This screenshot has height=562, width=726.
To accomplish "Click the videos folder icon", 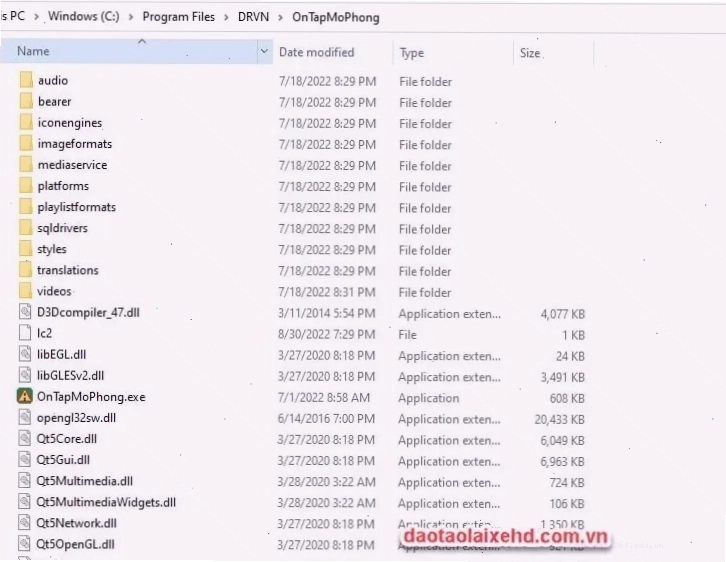I will click(26, 291).
